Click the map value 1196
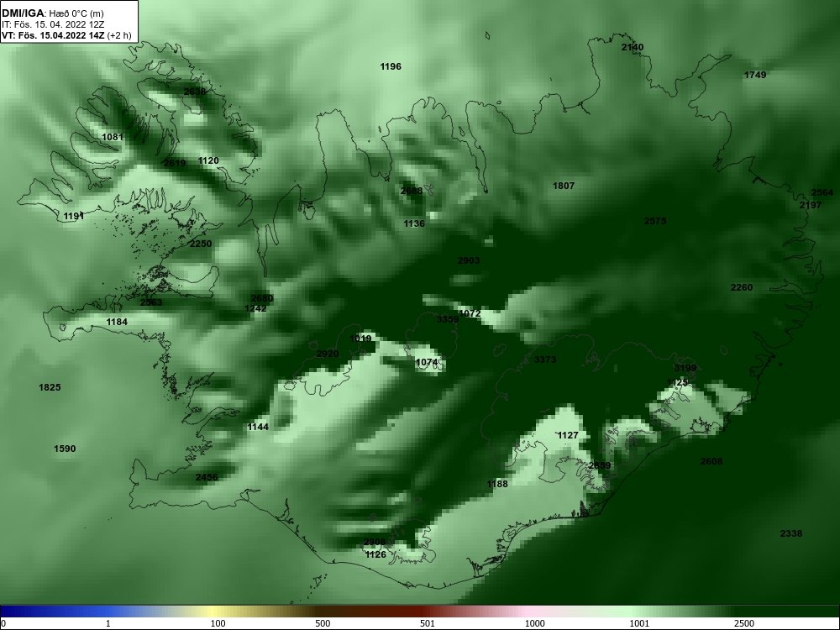 click(391, 66)
